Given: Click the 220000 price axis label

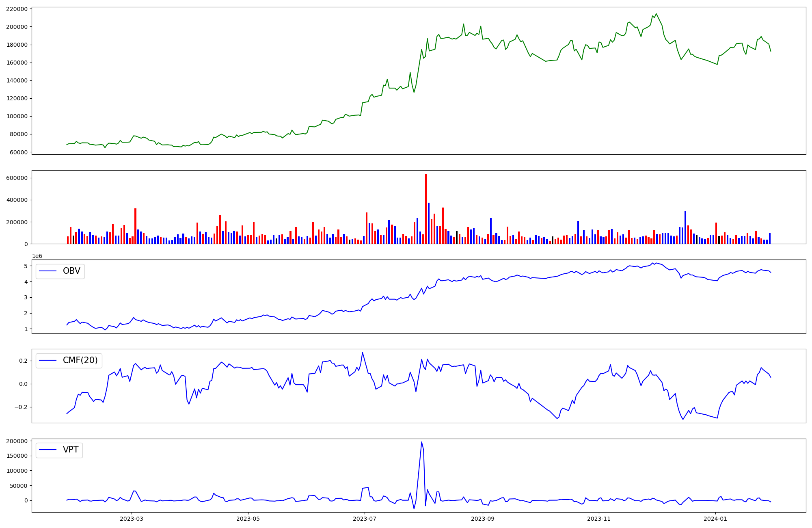Looking at the screenshot, I should point(17,9).
